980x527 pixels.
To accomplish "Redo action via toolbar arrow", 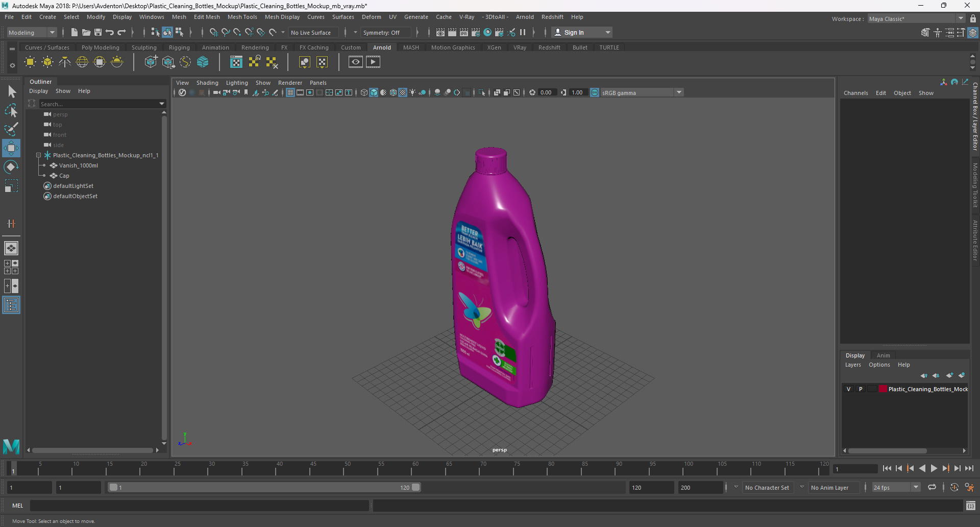I will click(121, 32).
